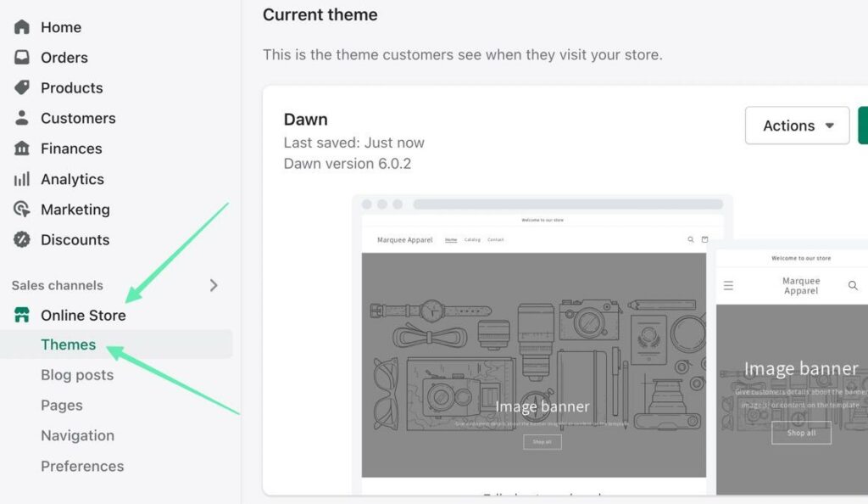This screenshot has width=868, height=504.
Task: Click the Discounts percent badge icon
Action: coord(22,240)
